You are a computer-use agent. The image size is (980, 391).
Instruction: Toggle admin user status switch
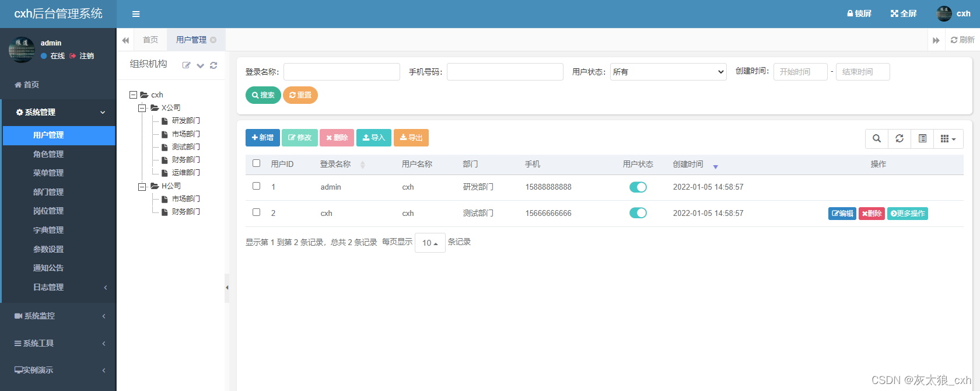pos(638,187)
